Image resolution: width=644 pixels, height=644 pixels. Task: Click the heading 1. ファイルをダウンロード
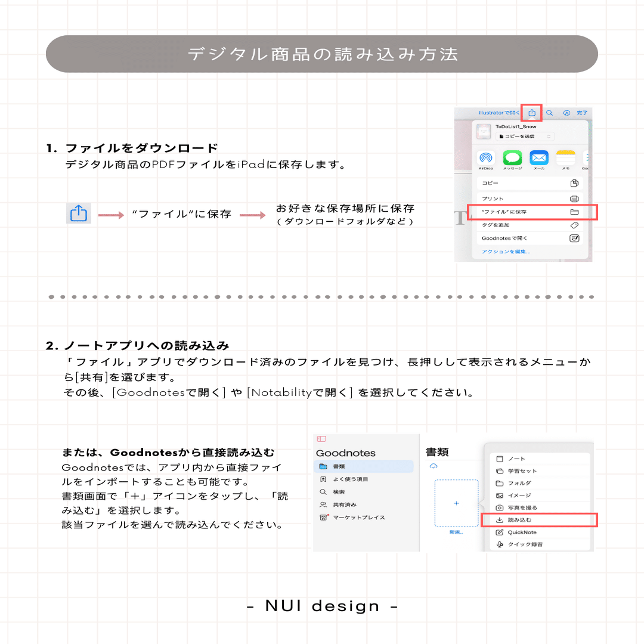click(132, 148)
